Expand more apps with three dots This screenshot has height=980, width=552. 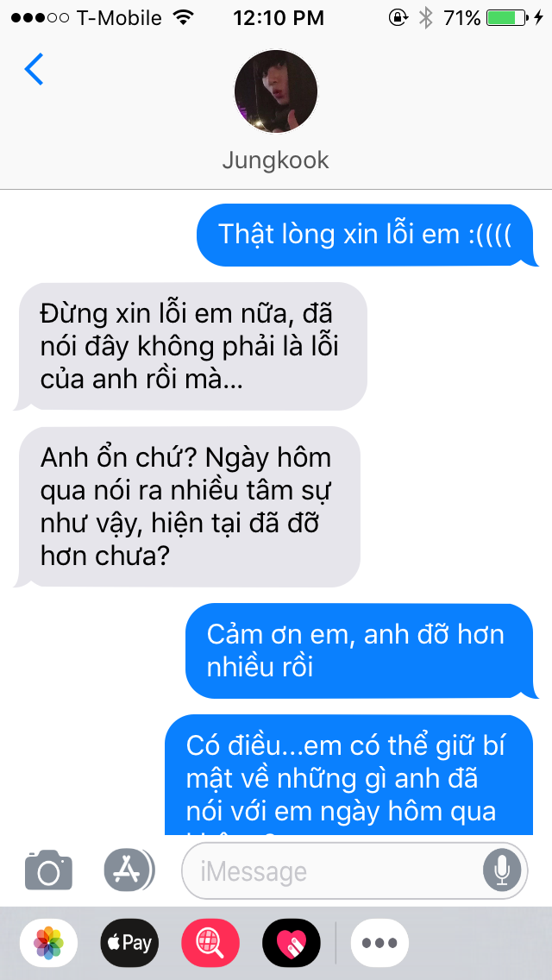click(379, 943)
